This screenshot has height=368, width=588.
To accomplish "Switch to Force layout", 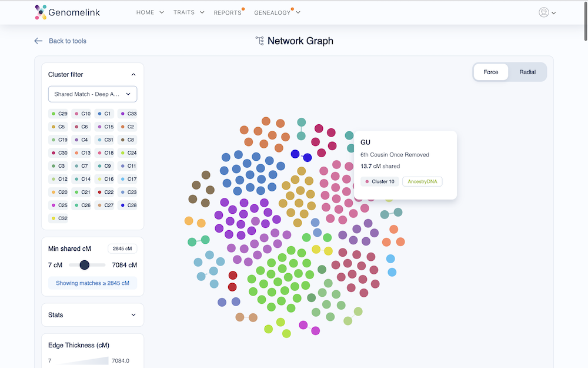I will pyautogui.click(x=491, y=72).
